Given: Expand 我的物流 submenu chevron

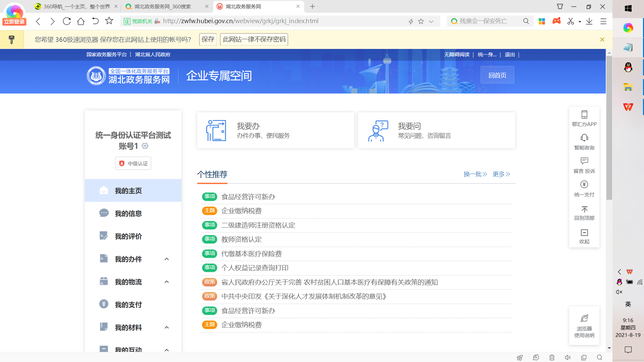Looking at the screenshot, I should [167, 282].
